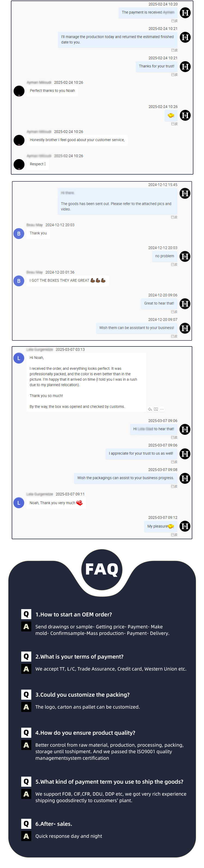Click the blue B avatar next to 'Thank you'
This screenshot has height=868, width=204.
(19, 234)
